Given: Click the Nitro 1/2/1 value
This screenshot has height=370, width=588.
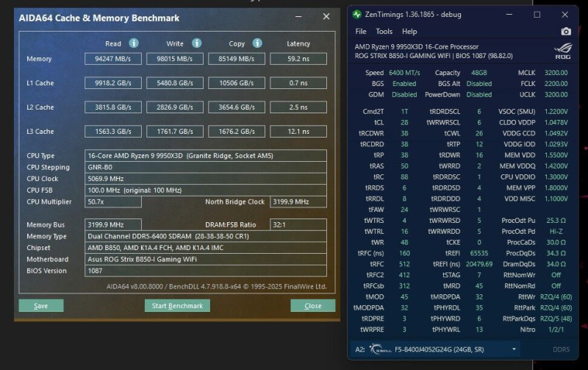Looking at the screenshot, I should coord(556,330).
